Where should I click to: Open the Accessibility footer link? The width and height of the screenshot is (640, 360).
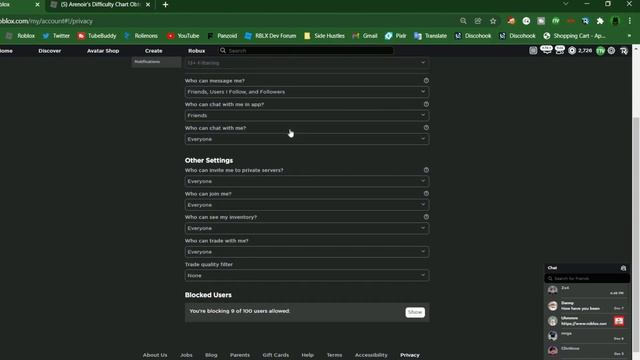pyautogui.click(x=371, y=355)
